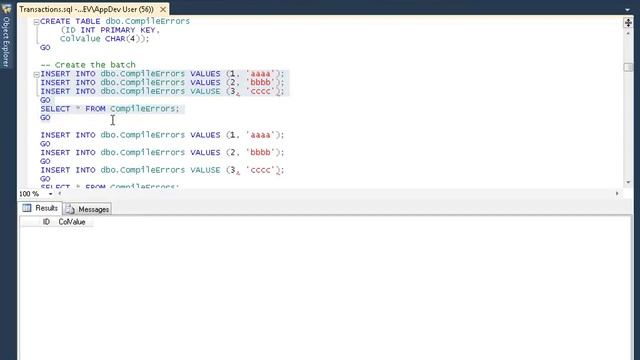Select the ID column header
This screenshot has height=360, width=640.
46,222
